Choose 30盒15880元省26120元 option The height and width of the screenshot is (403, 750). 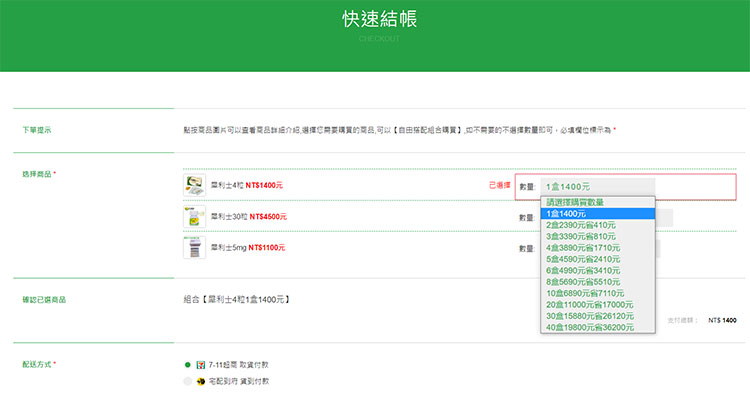click(598, 316)
